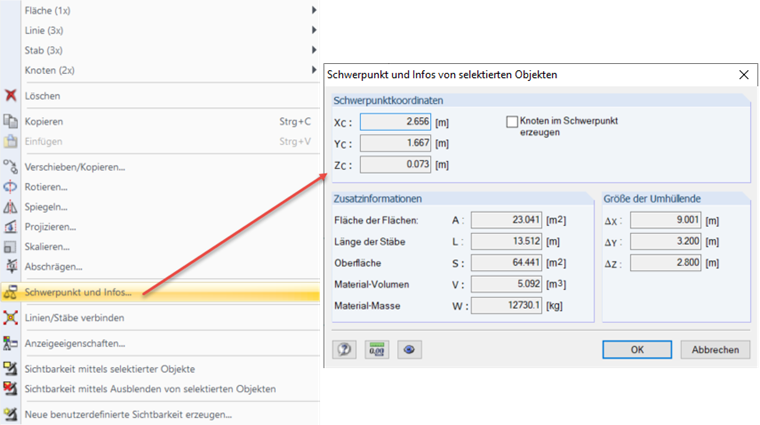Click the red X Löschen icon

(x=10, y=95)
